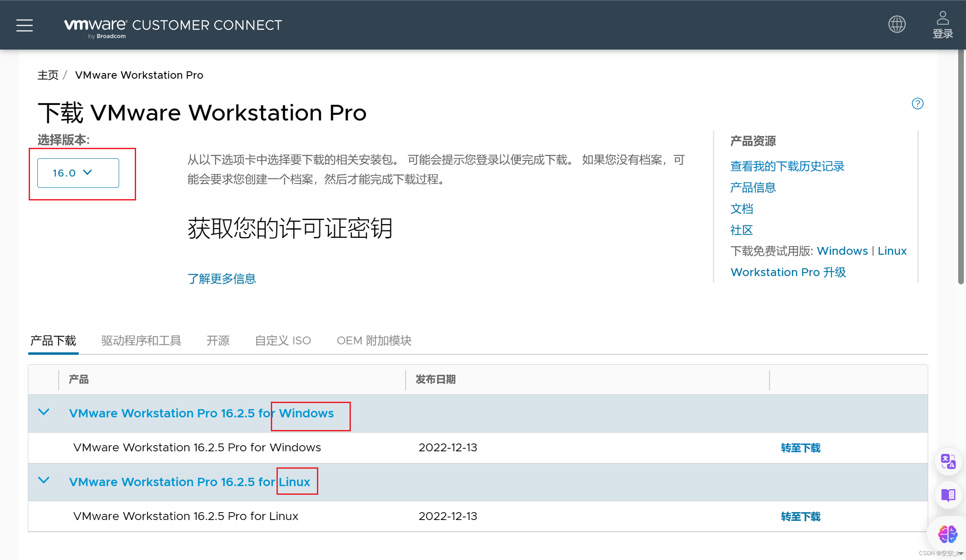This screenshot has width=966, height=560.
Task: Switch to the 驱动程序和工具 tab
Action: tap(141, 340)
